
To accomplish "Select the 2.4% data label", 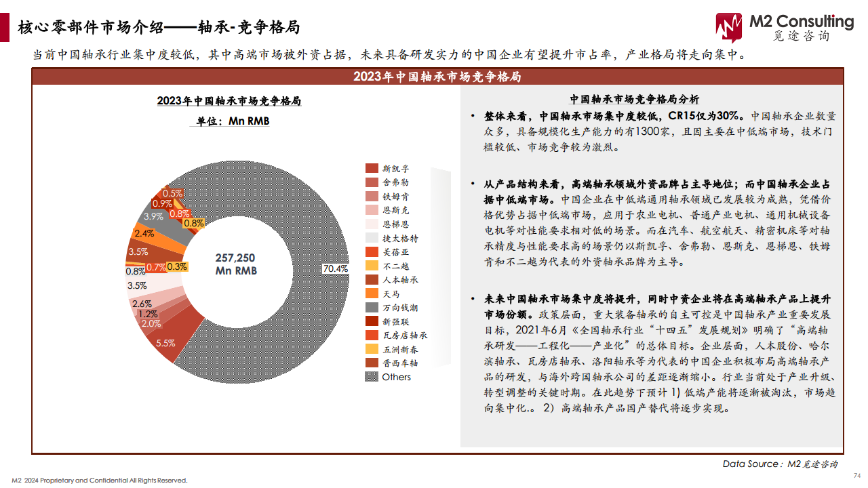I will coord(144,234).
